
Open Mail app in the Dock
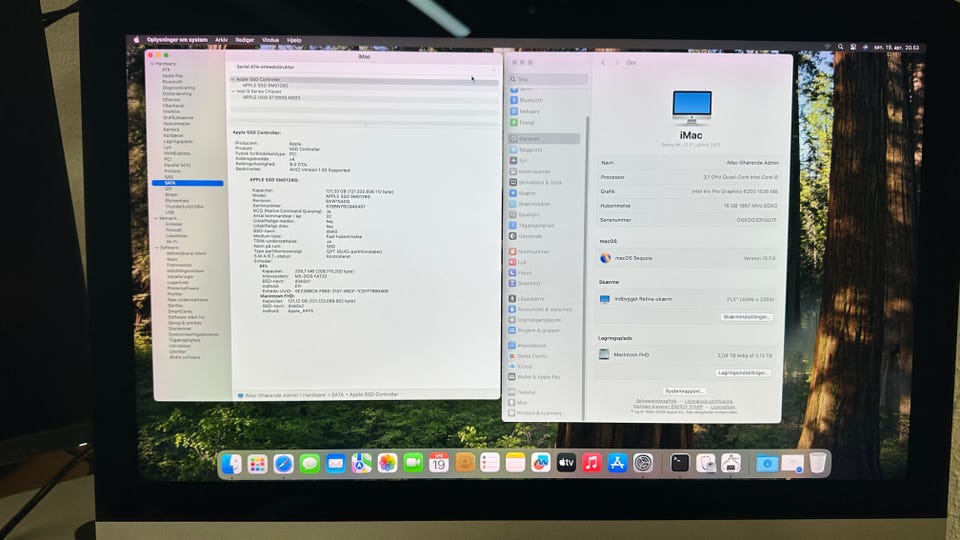(x=335, y=463)
